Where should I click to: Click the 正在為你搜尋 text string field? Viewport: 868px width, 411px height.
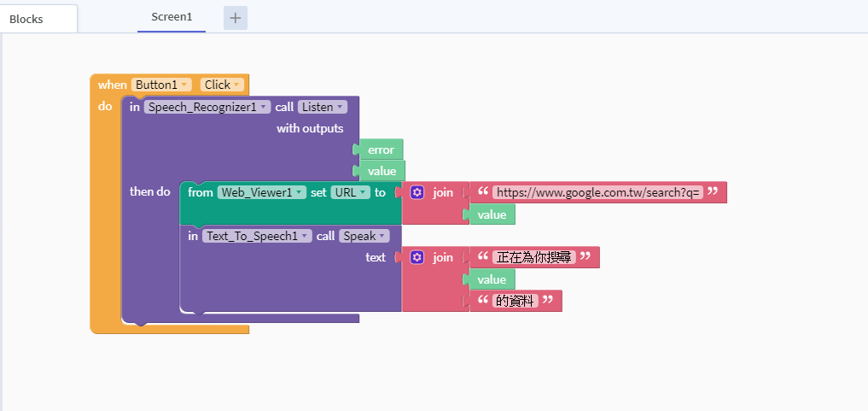tap(534, 257)
